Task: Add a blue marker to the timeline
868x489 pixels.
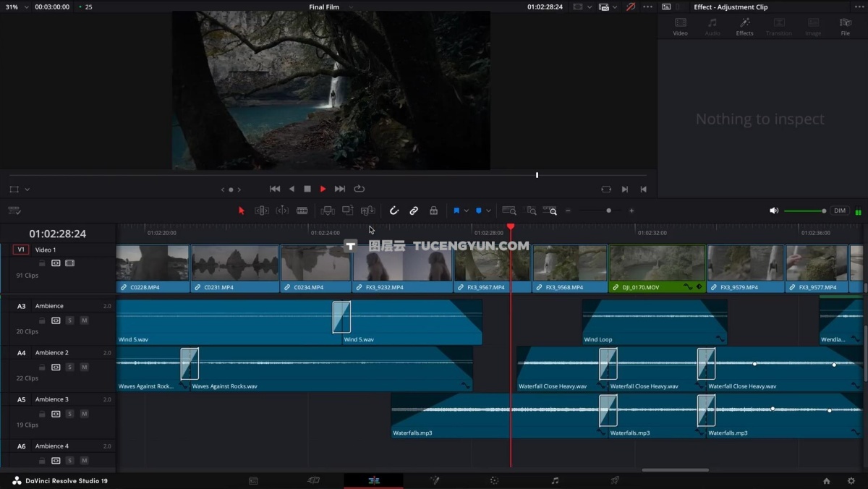Action: tap(478, 211)
